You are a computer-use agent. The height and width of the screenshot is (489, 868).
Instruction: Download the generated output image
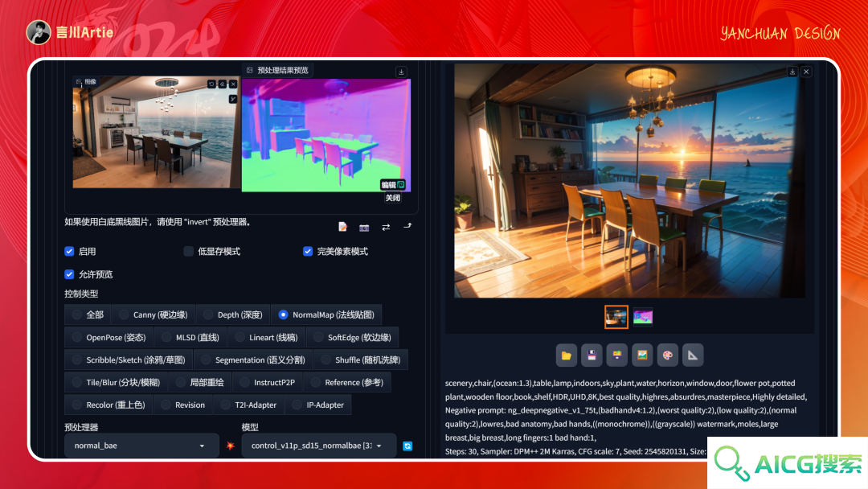(x=792, y=72)
